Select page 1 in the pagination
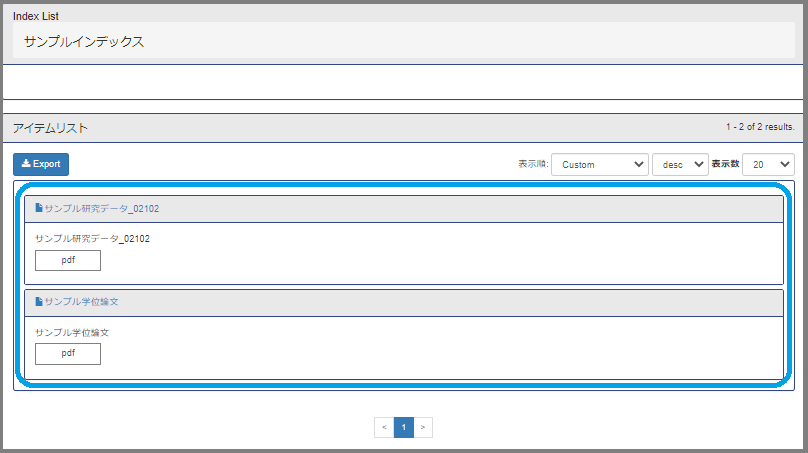This screenshot has height=453, width=808. [x=403, y=427]
